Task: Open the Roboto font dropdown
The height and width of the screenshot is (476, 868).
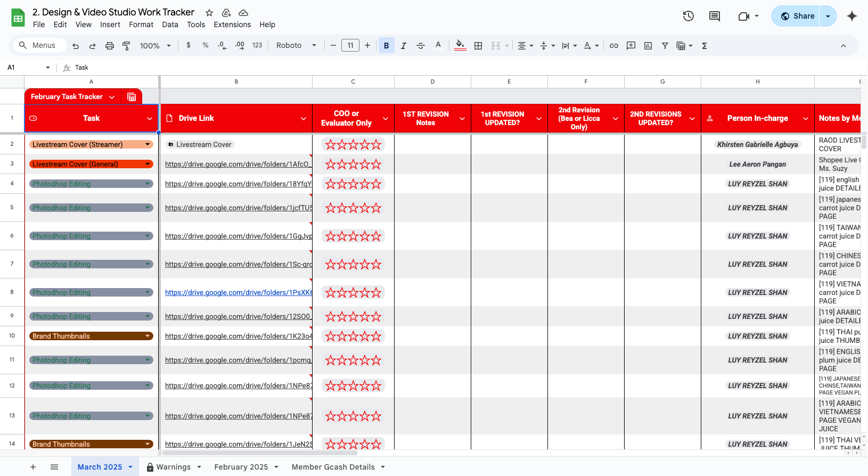Action: pyautogui.click(x=296, y=46)
